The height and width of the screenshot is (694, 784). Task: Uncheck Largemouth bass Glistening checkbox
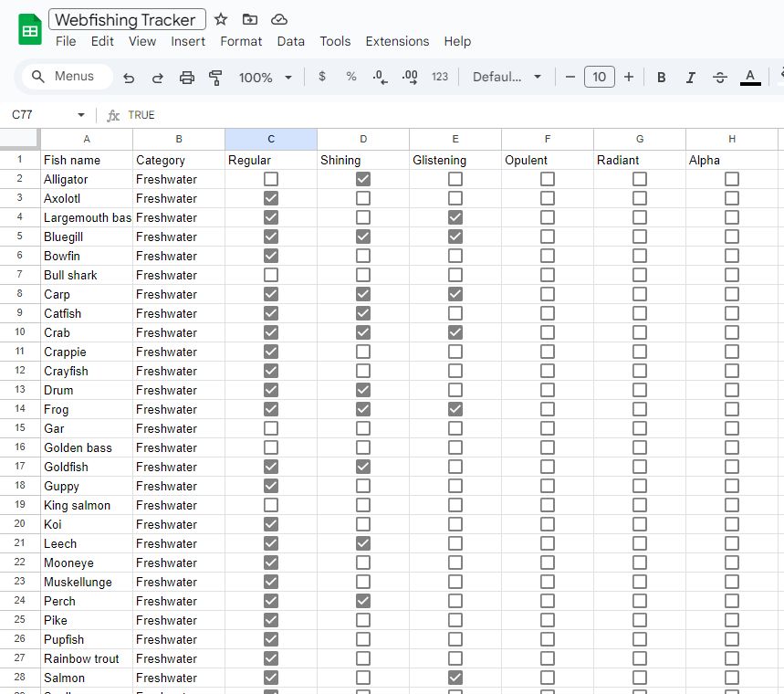(x=455, y=217)
